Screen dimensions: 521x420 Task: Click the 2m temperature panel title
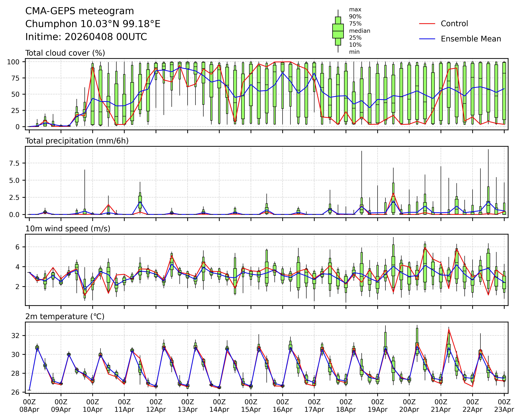(x=65, y=316)
